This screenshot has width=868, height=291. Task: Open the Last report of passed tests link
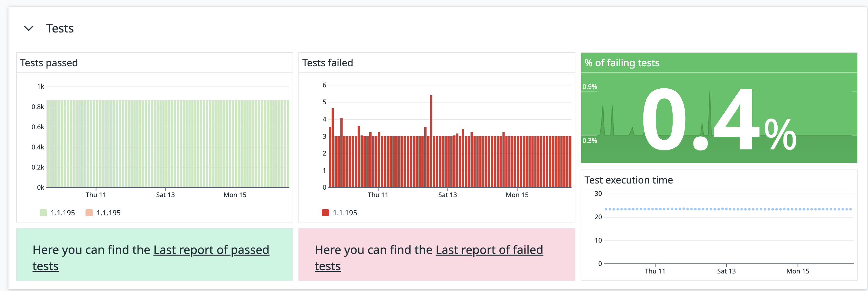click(x=151, y=258)
